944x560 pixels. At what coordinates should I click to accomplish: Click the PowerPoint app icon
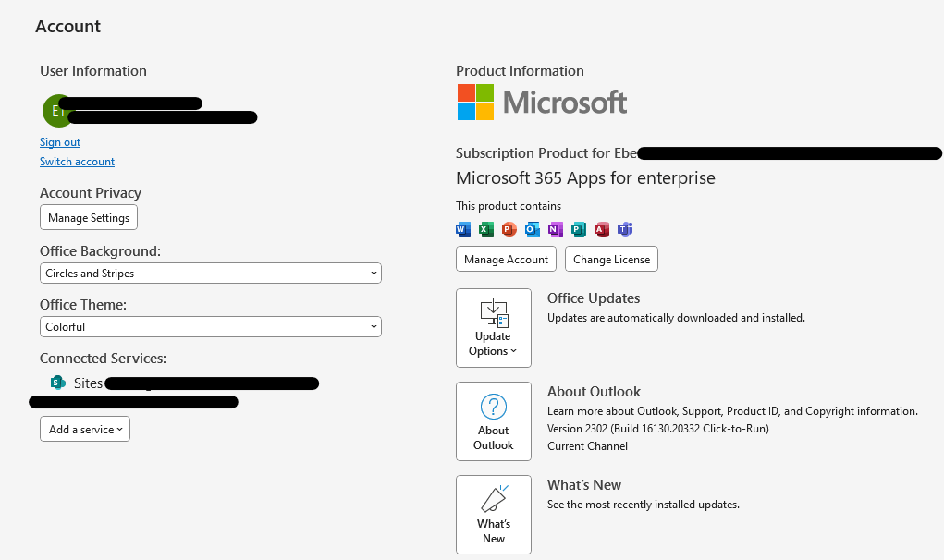pyautogui.click(x=509, y=229)
